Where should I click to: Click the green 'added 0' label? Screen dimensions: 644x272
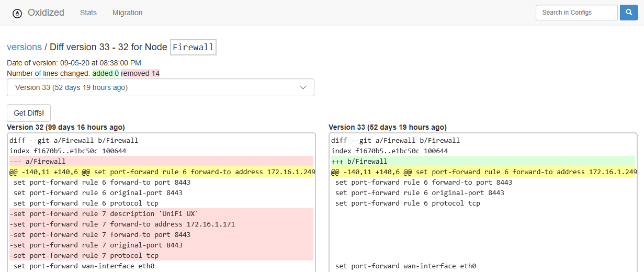click(x=106, y=73)
